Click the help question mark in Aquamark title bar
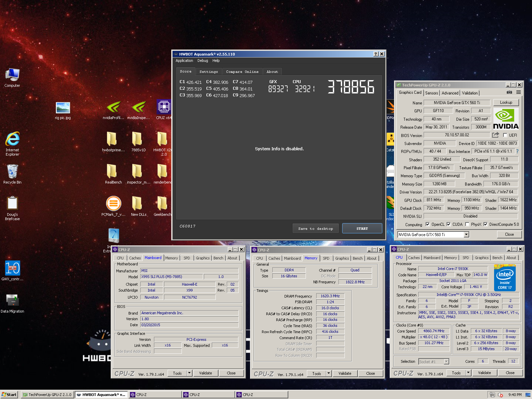The width and height of the screenshot is (532, 399). click(376, 54)
